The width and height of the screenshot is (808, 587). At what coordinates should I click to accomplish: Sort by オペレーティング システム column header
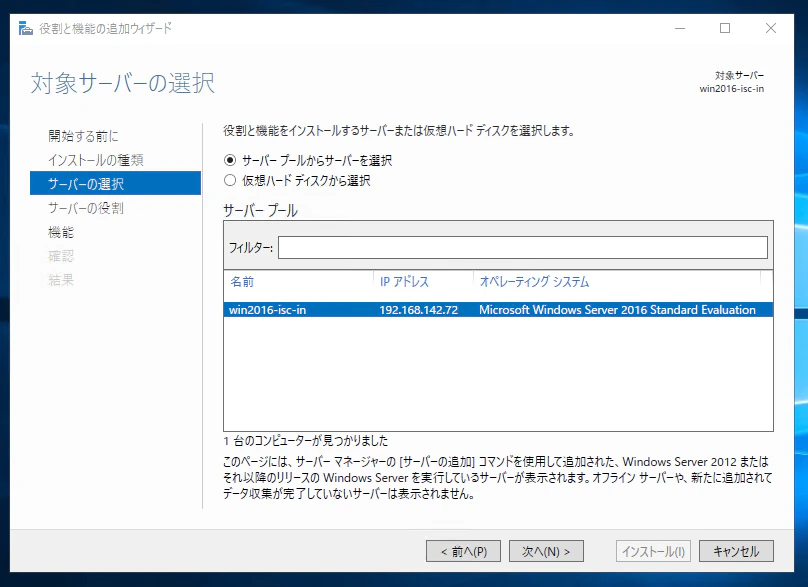coord(534,282)
